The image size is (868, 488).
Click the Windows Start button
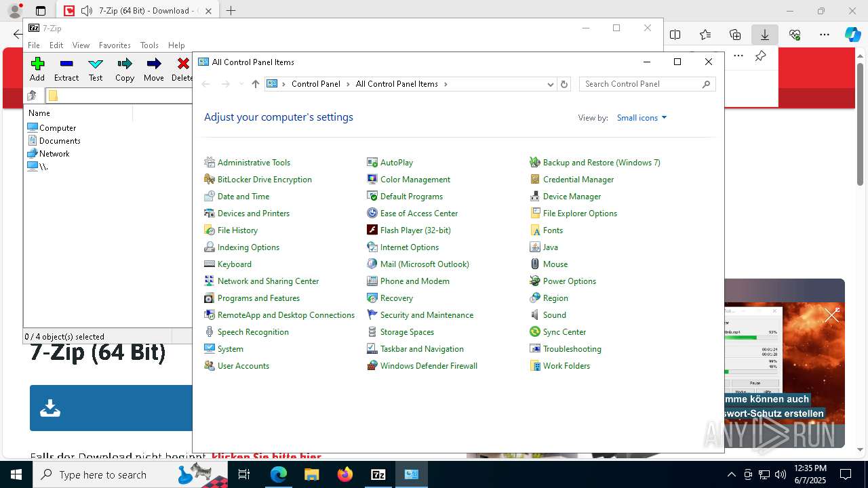click(x=16, y=474)
